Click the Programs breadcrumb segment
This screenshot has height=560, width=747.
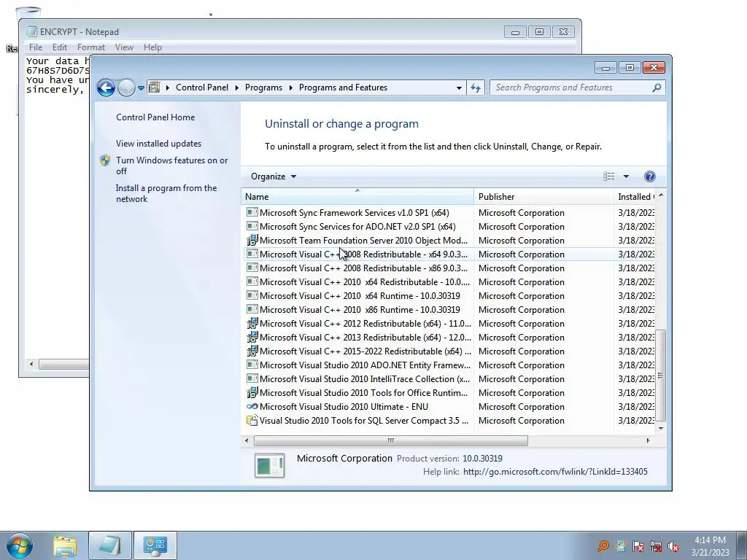point(263,87)
